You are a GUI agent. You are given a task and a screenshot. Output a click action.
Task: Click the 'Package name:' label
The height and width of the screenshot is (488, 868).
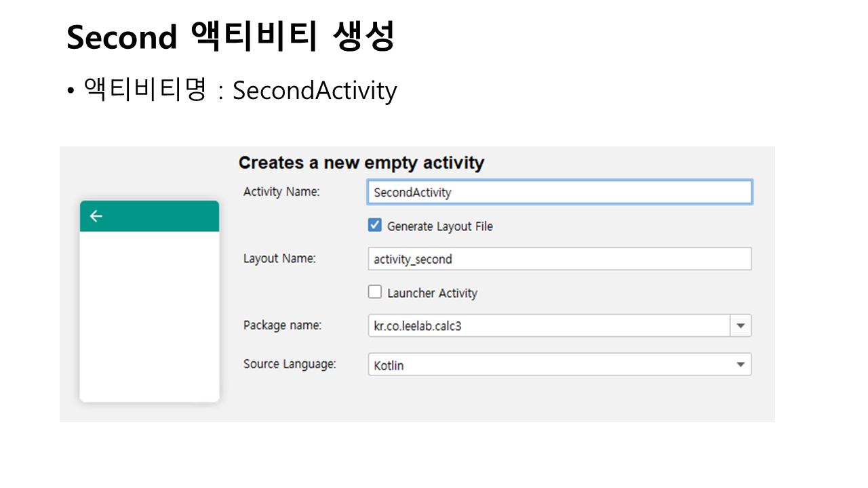coord(282,325)
